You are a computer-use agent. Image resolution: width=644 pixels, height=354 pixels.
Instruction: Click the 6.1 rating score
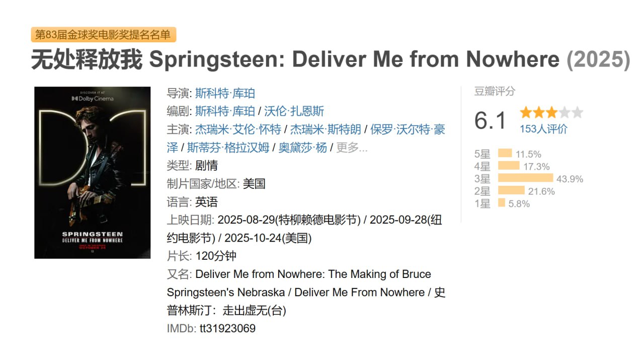pos(490,120)
